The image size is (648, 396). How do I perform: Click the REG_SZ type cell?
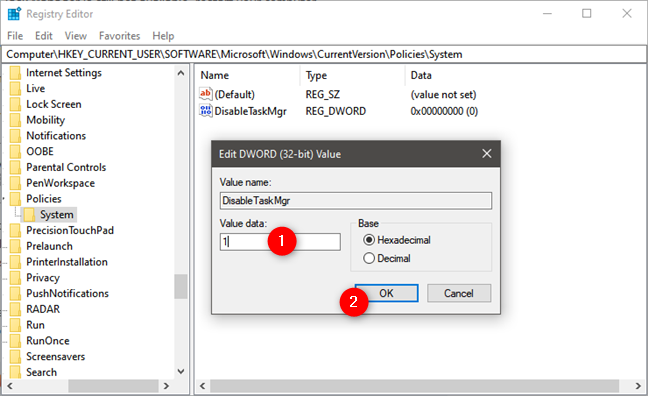click(322, 95)
